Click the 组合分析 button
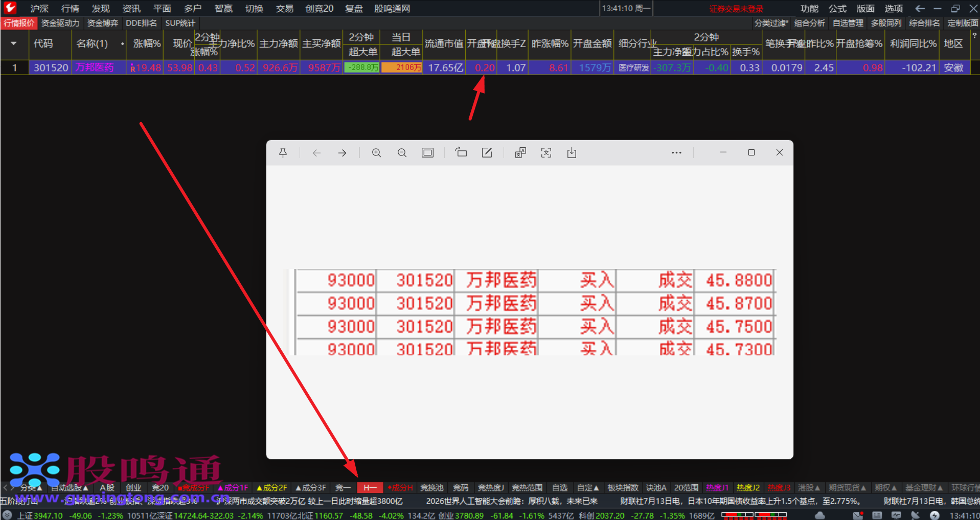The width and height of the screenshot is (980, 520). point(810,23)
